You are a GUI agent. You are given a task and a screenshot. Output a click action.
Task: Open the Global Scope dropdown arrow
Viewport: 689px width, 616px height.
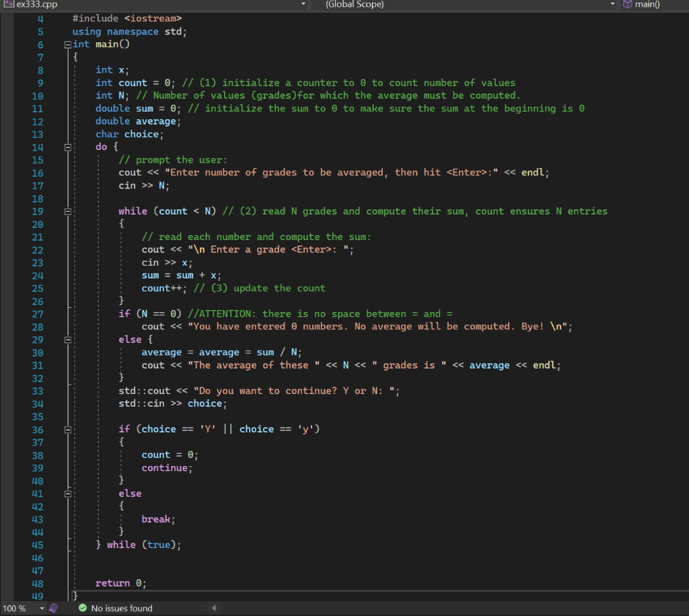(612, 4)
